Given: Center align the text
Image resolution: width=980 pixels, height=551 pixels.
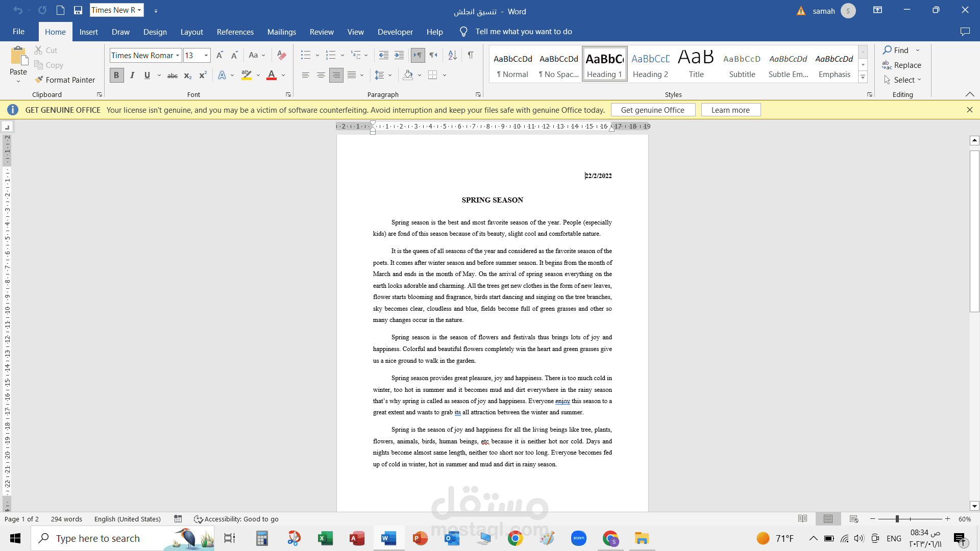Looking at the screenshot, I should tap(321, 76).
